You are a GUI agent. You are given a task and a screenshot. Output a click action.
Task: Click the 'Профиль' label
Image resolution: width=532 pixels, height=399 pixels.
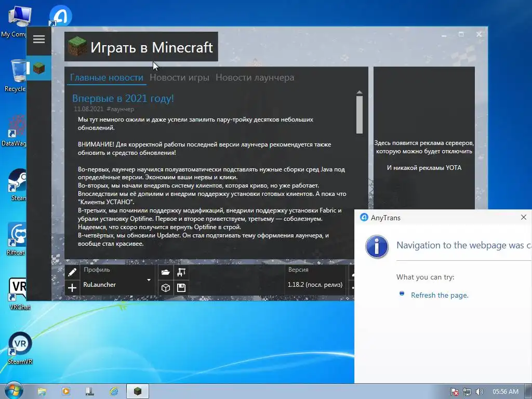point(97,270)
